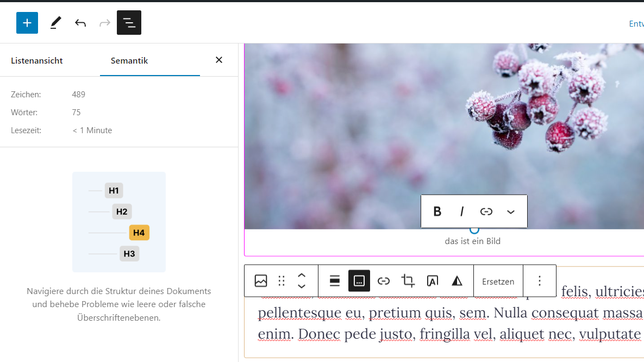Click the Zeichen count value 489
Viewport: 644px width, 362px height.
coord(78,95)
